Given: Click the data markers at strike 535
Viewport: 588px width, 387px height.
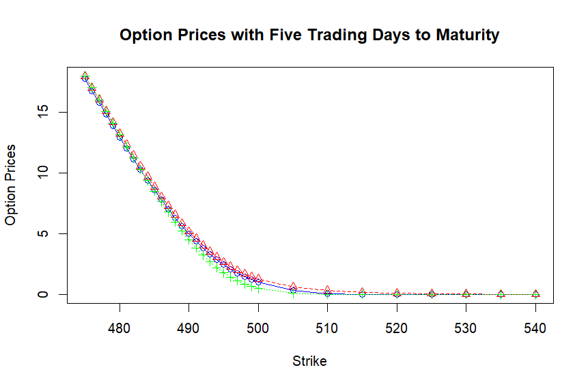Looking at the screenshot, I should 501,294.
